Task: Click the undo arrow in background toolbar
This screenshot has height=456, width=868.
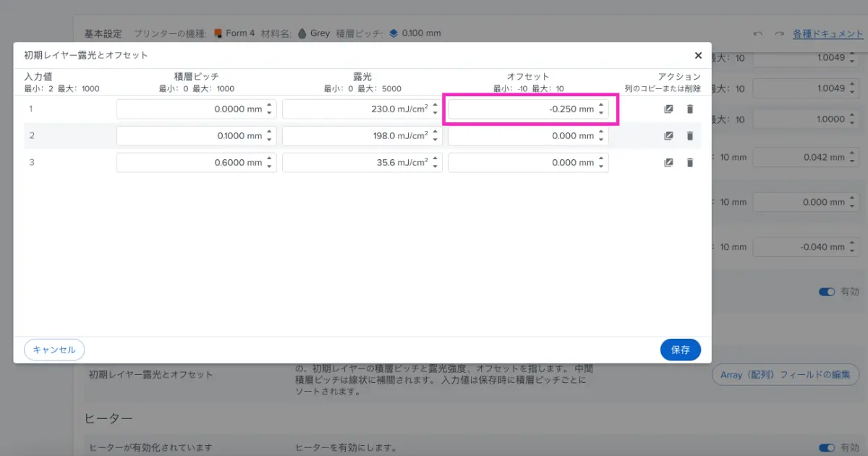Action: pos(758,33)
